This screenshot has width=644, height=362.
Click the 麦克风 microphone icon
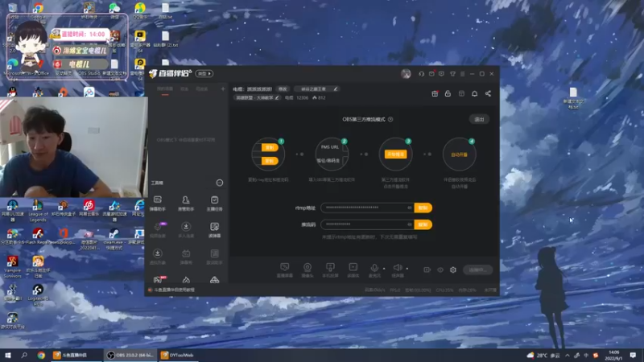pos(374,268)
